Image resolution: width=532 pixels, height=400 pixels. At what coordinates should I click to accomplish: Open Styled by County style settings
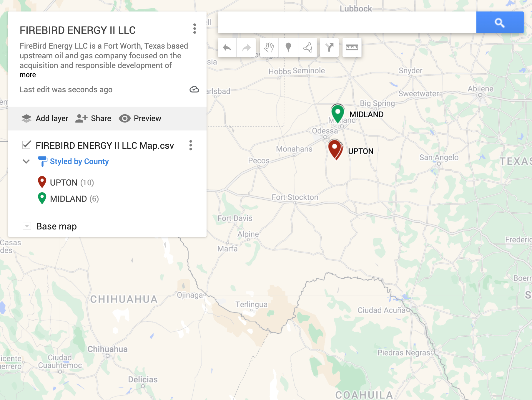79,161
